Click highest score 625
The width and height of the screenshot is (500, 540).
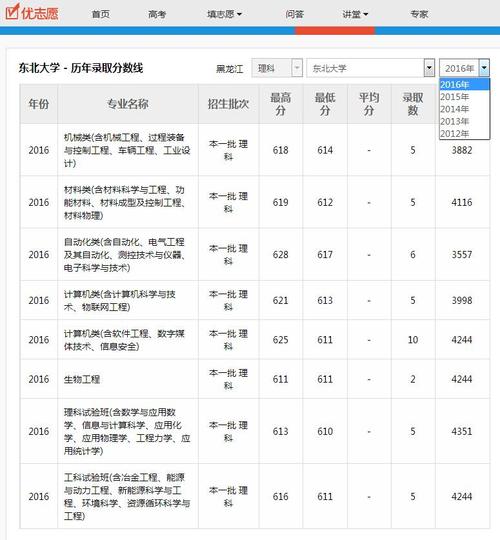tap(281, 340)
